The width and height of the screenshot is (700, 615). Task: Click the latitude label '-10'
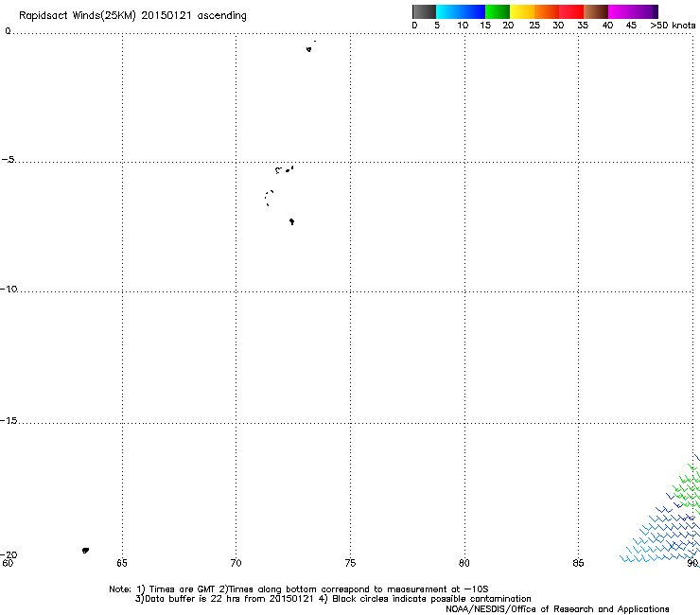(x=9, y=289)
